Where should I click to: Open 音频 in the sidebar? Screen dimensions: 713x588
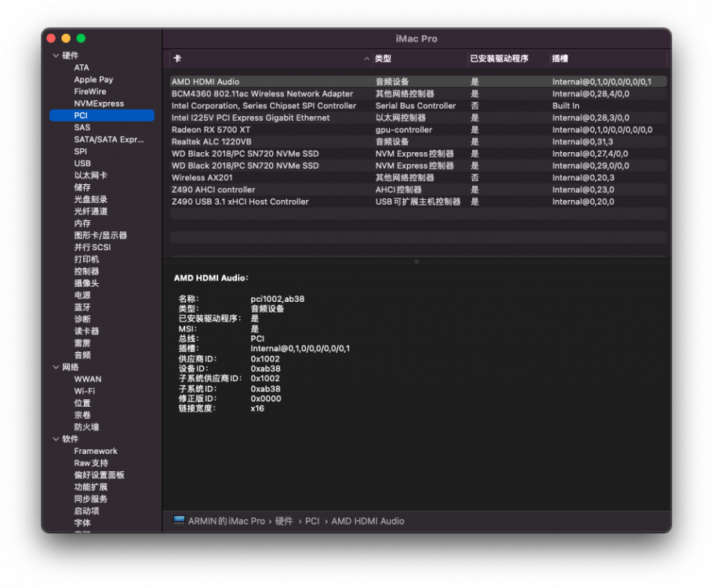pyautogui.click(x=82, y=355)
